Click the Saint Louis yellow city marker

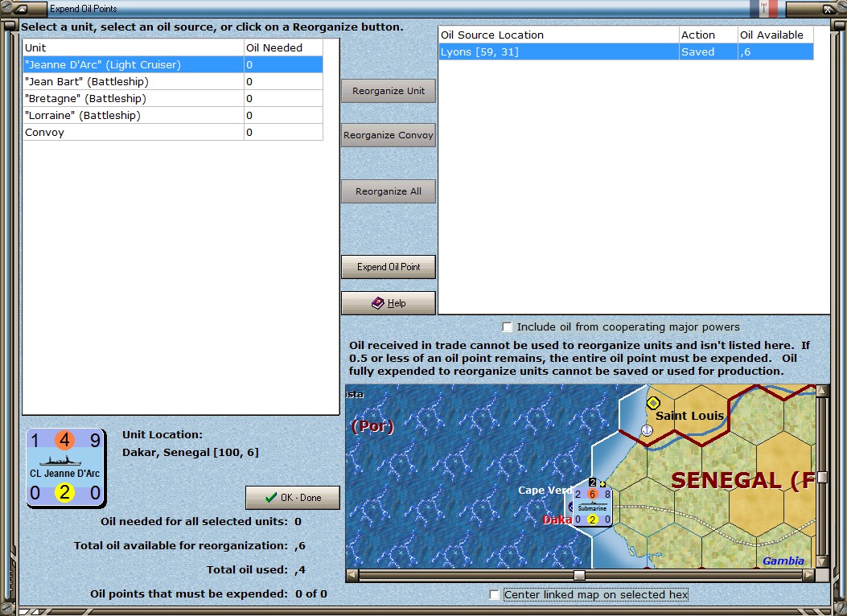point(653,403)
